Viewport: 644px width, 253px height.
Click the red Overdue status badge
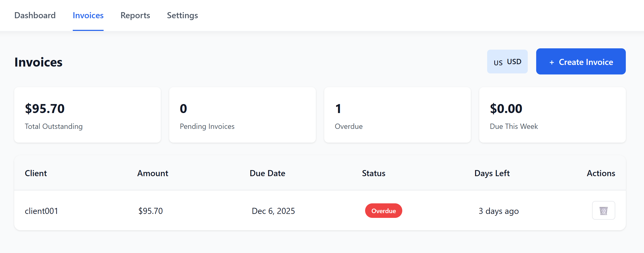[384, 211]
